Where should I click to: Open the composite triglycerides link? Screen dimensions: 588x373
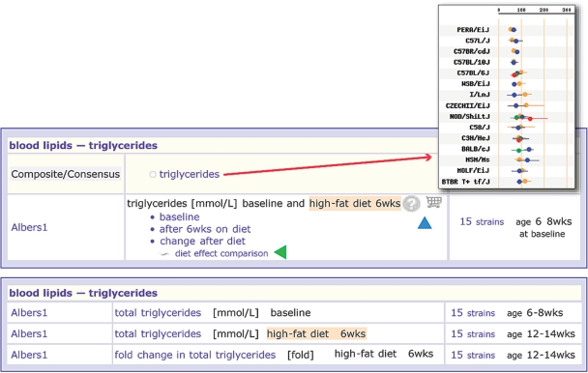[x=189, y=174]
